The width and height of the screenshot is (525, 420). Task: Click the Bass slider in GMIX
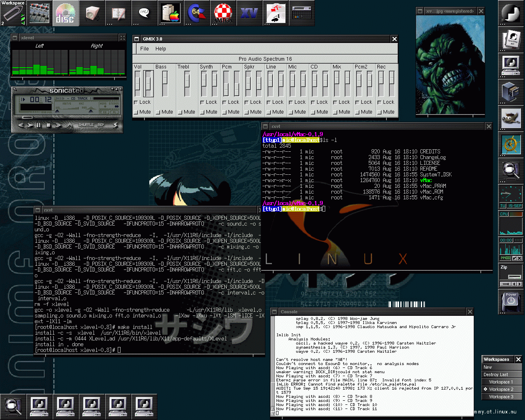[x=165, y=84]
